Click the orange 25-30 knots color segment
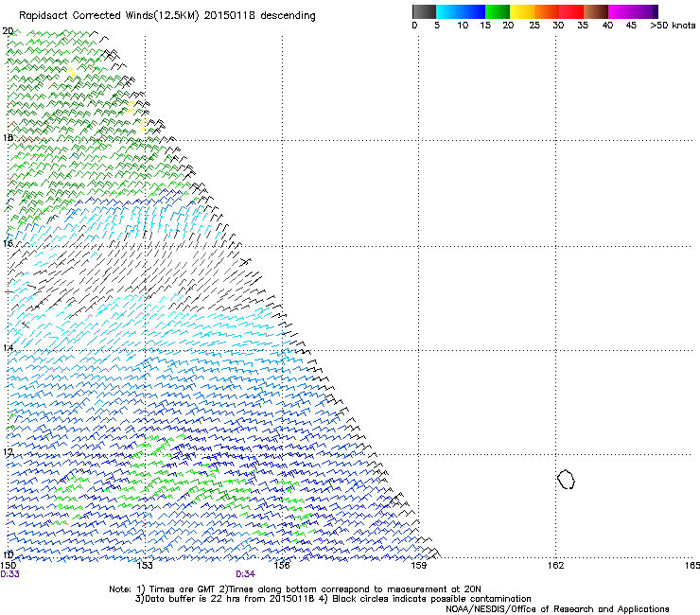Viewport: 700px width, 615px height. click(x=547, y=11)
